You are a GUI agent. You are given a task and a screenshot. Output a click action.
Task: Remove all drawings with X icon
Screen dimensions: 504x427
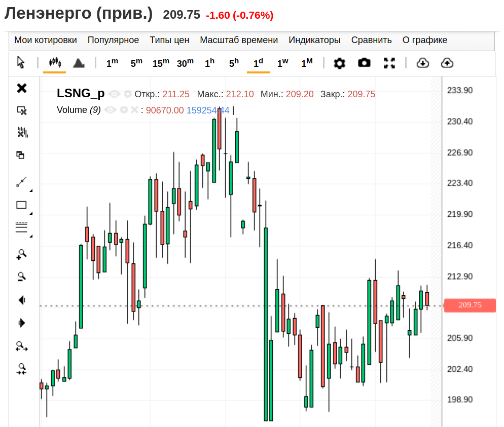tap(21, 88)
